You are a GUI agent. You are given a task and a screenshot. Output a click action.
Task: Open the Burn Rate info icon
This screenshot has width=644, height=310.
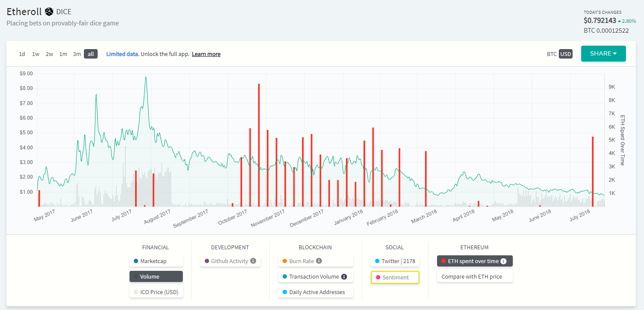pos(318,261)
